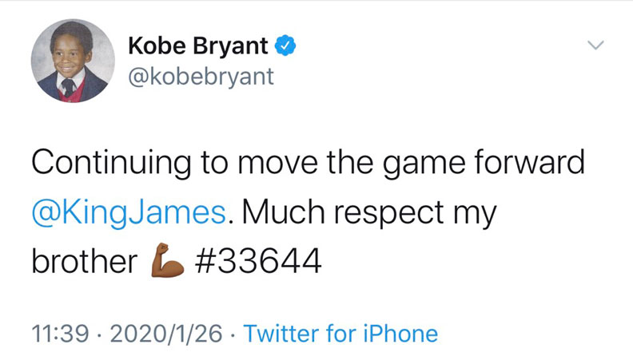
Task: Click the word "brother" in the tweet
Action: click(x=83, y=260)
